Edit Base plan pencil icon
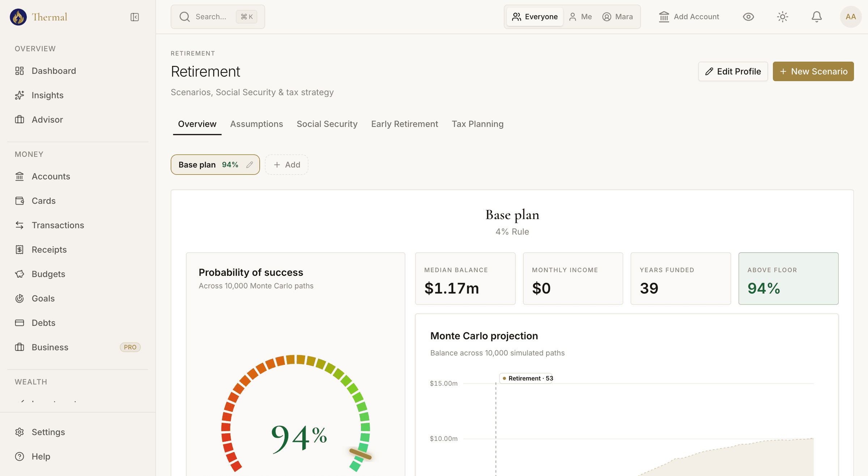The height and width of the screenshot is (476, 868). (250, 165)
